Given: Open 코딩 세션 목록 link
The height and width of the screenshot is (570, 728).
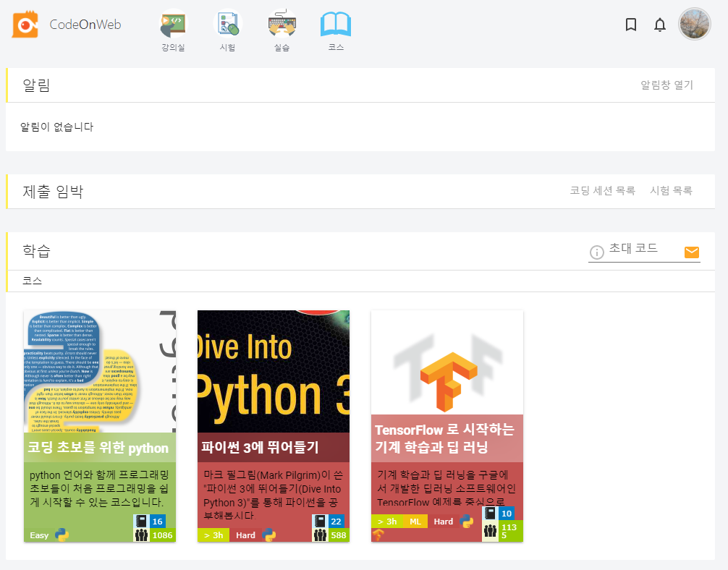Looking at the screenshot, I should click(602, 191).
